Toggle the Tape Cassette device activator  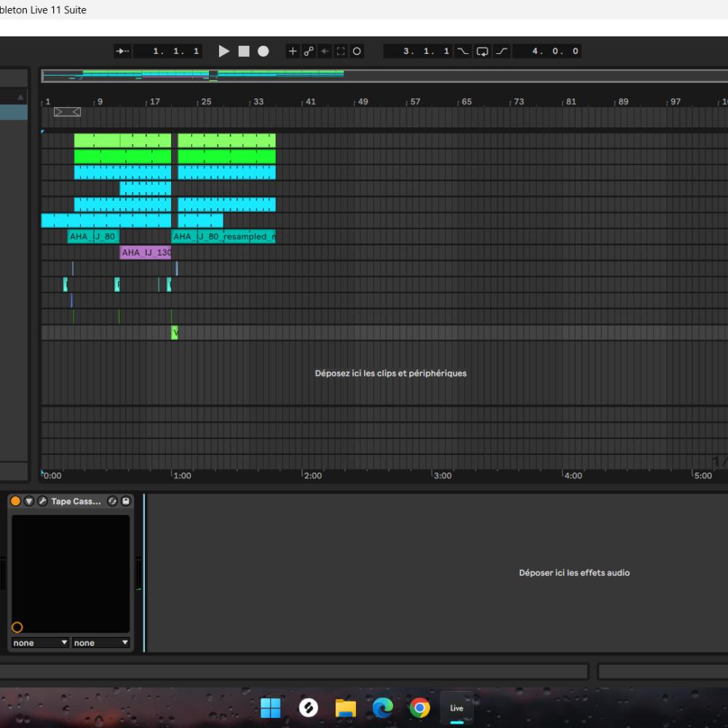(x=16, y=501)
